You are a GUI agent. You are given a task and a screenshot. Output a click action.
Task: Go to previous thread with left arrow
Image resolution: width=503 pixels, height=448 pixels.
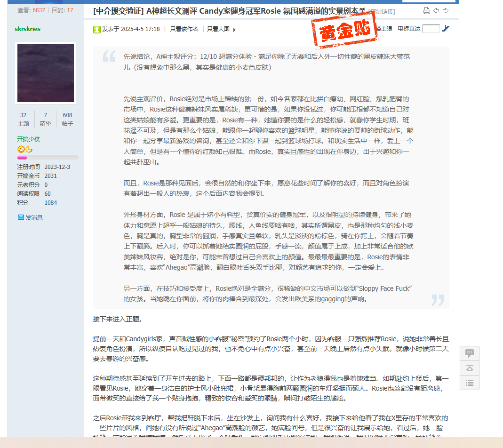(x=436, y=11)
